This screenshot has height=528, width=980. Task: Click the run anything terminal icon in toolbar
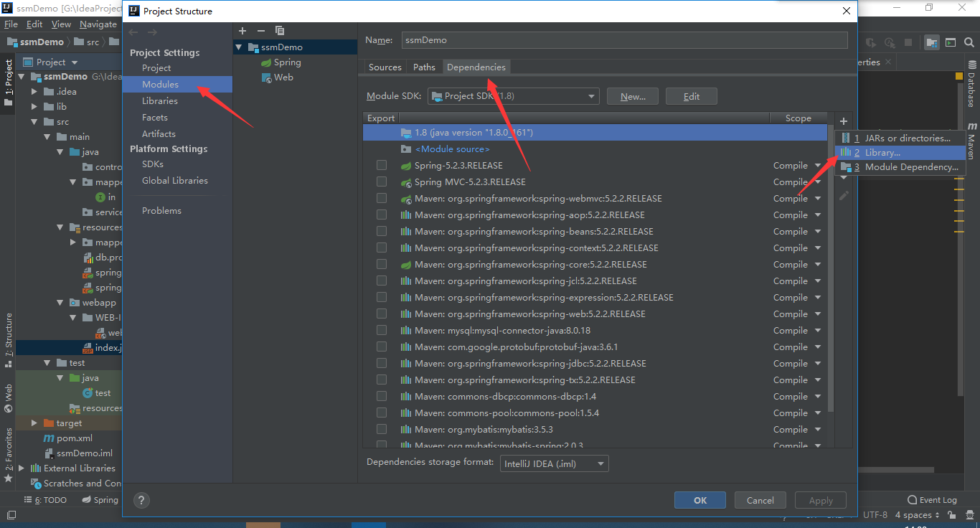click(x=951, y=42)
